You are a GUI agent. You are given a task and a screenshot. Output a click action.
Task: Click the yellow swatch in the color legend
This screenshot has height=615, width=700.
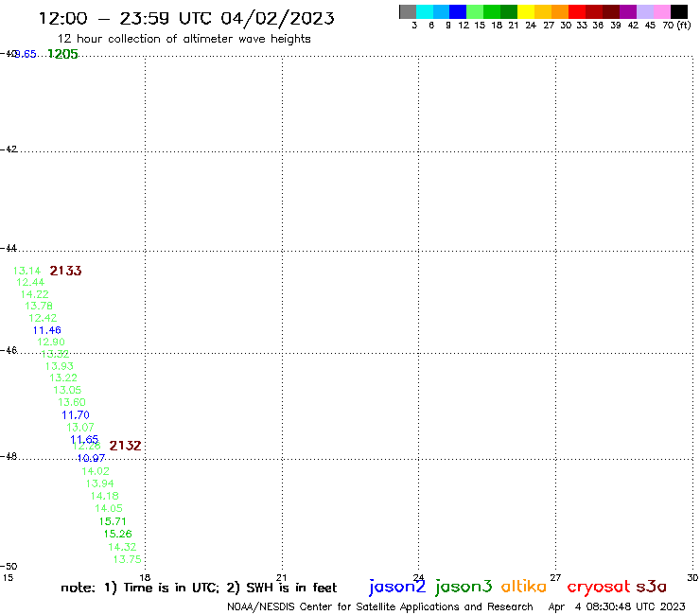tap(526, 11)
